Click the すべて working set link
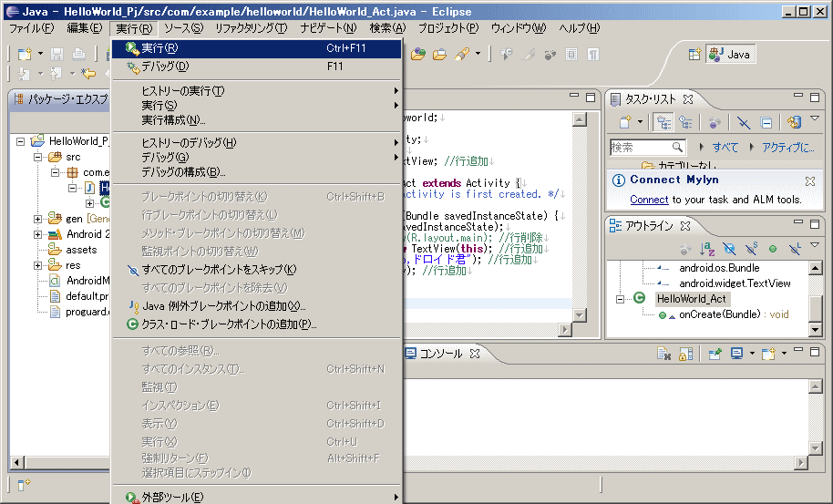The height and width of the screenshot is (504, 833). [725, 147]
